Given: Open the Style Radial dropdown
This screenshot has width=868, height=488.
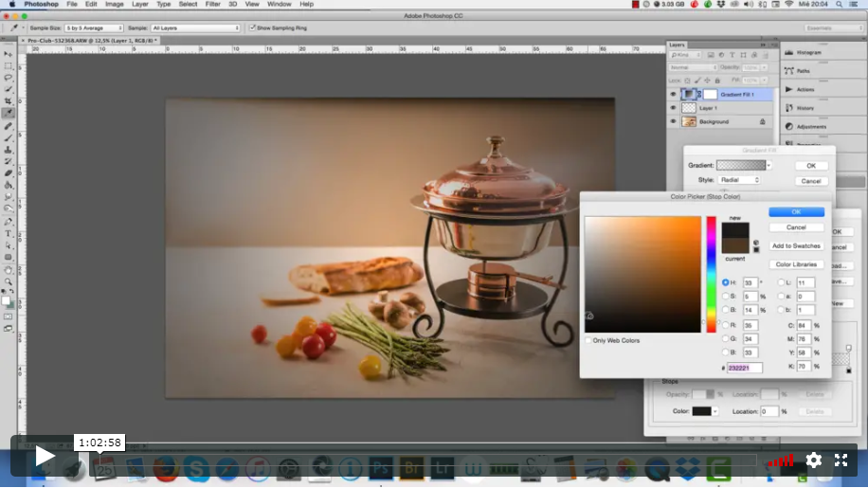Looking at the screenshot, I should coord(739,180).
